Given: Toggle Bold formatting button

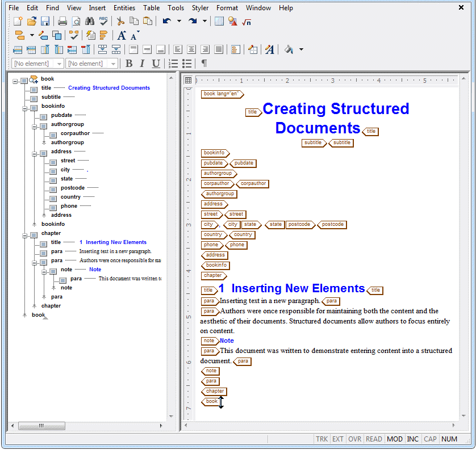Looking at the screenshot, I should (129, 64).
